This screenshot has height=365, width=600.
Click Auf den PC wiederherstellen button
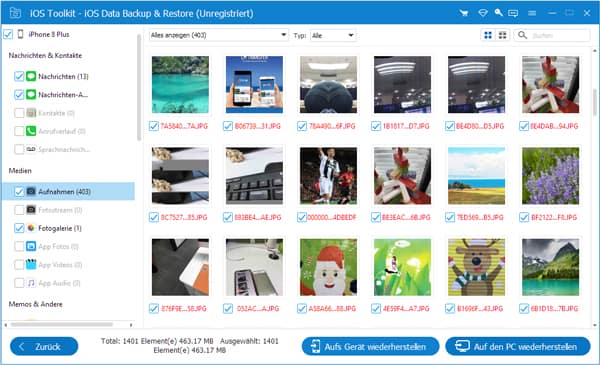click(x=518, y=347)
